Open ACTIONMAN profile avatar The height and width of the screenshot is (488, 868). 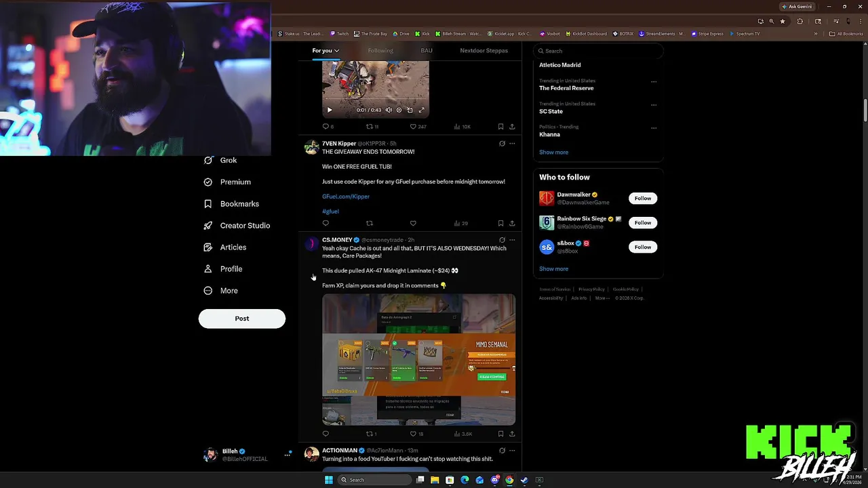[x=311, y=454]
